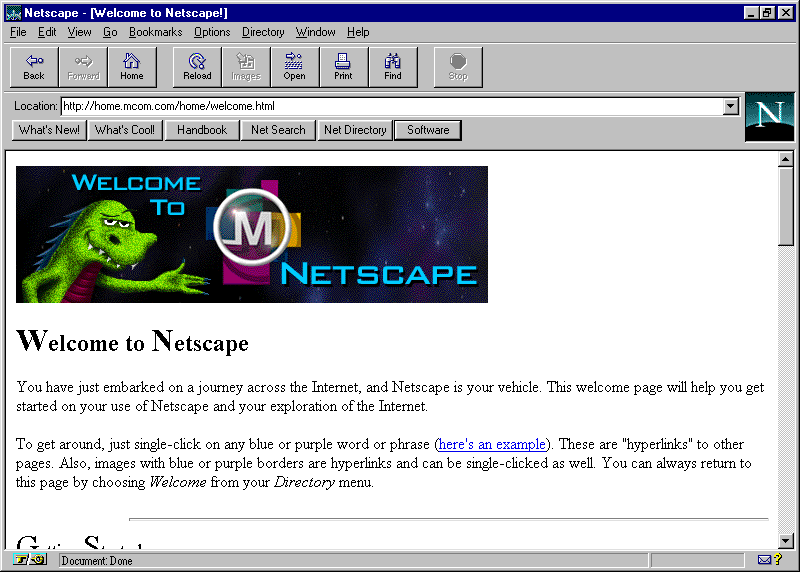Go back with the Back toolbar button
Screen dimensions: 800x572
coord(34,67)
